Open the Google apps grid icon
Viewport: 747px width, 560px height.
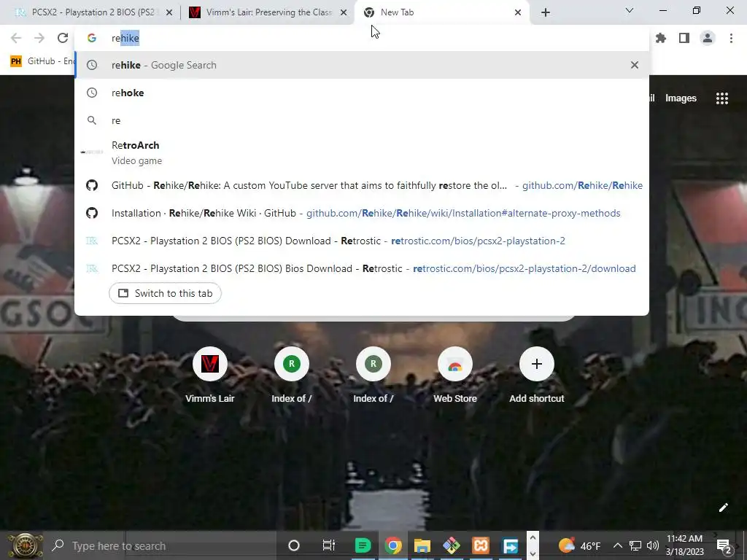tap(721, 98)
